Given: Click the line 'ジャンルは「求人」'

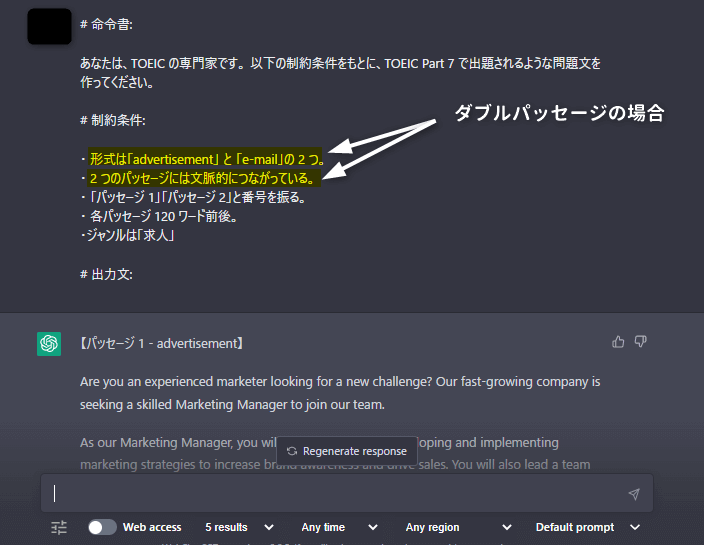Looking at the screenshot, I should click(130, 235).
